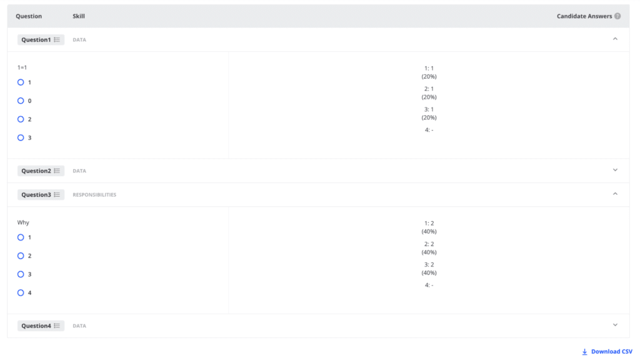Click the list icon beside Question3

tap(57, 195)
